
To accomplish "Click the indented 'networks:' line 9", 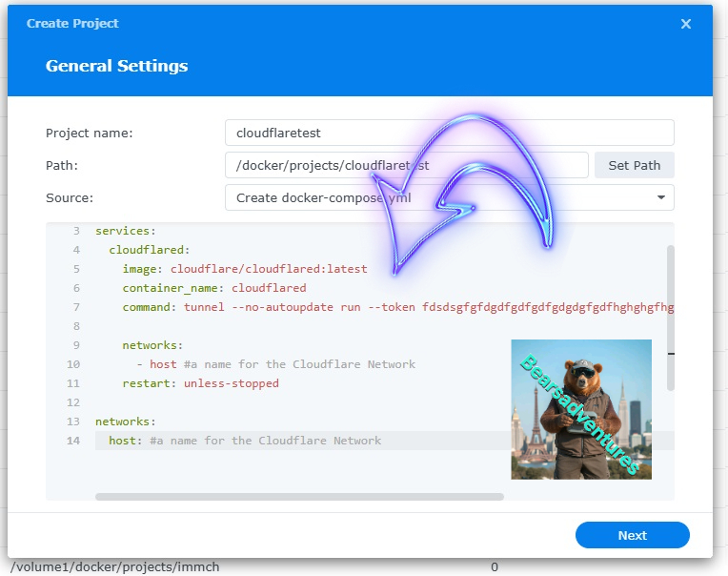I will 152,345.
